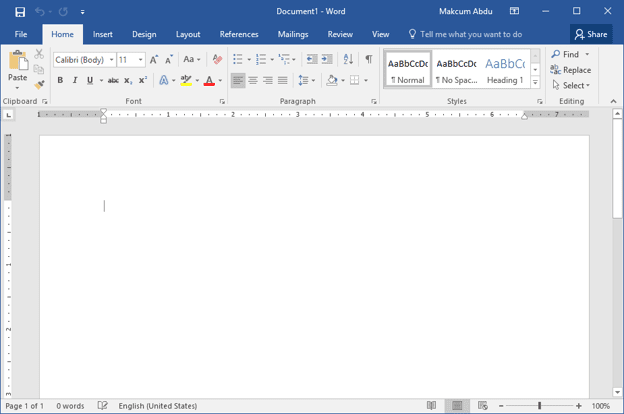624x414 pixels.
Task: Decrease font size with Shrink Font
Action: tap(169, 60)
